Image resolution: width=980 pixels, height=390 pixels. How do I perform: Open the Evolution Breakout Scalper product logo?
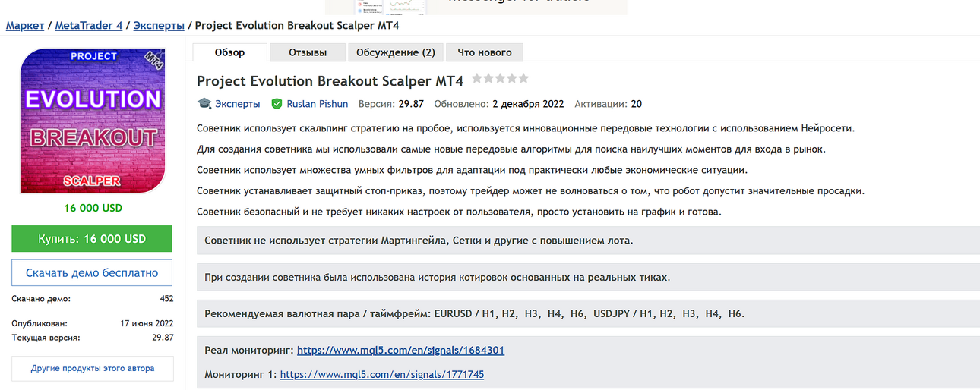[93, 121]
